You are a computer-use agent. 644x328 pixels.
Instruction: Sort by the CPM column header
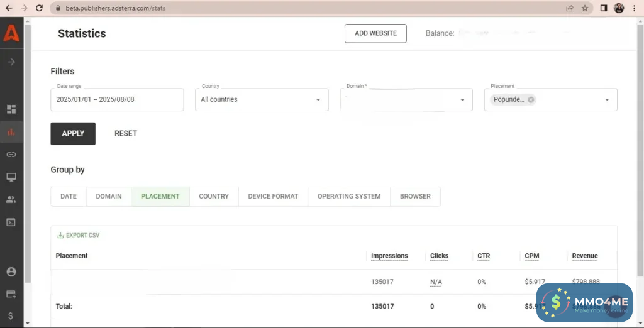pyautogui.click(x=532, y=256)
